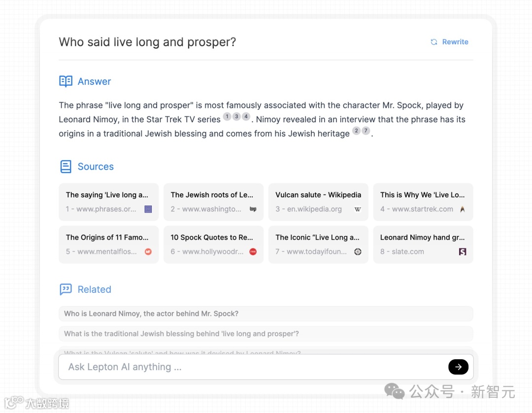Open the Leonard Nimoy hand slate.com source
Viewport: 532px width, 413px height.
(x=423, y=244)
